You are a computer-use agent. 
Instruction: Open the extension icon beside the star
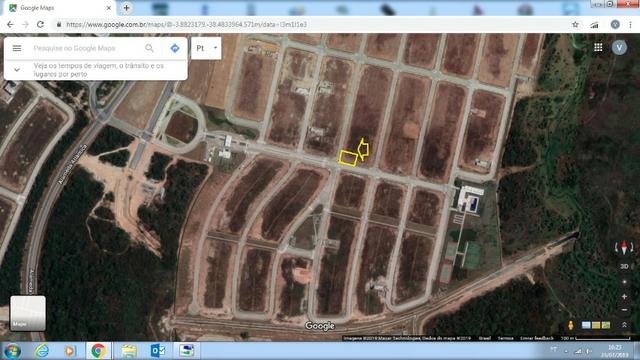coord(594,25)
